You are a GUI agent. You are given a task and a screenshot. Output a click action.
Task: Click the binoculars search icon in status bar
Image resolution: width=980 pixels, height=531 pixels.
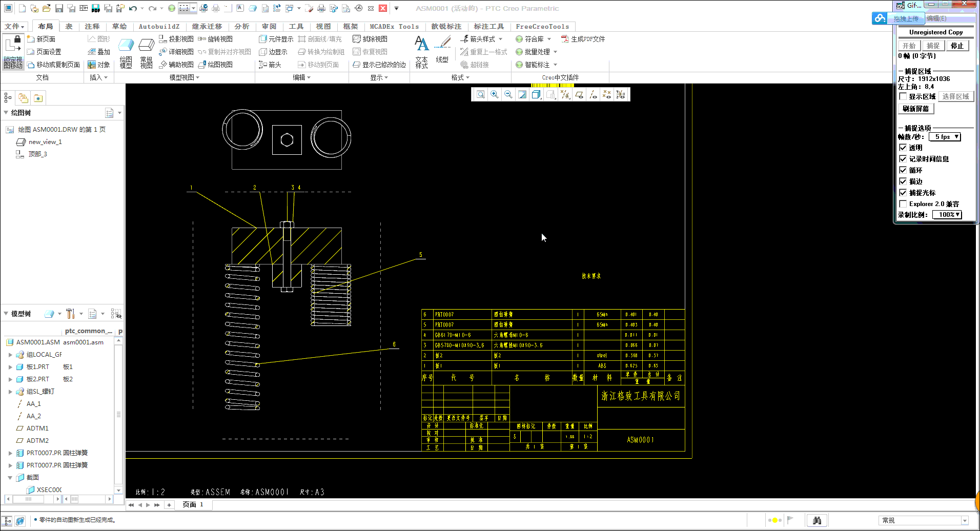point(817,520)
